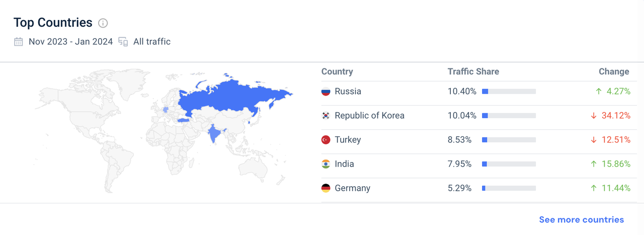Screen dimensions: 644x235
Task: Click India on the world map
Action: [x=215, y=133]
